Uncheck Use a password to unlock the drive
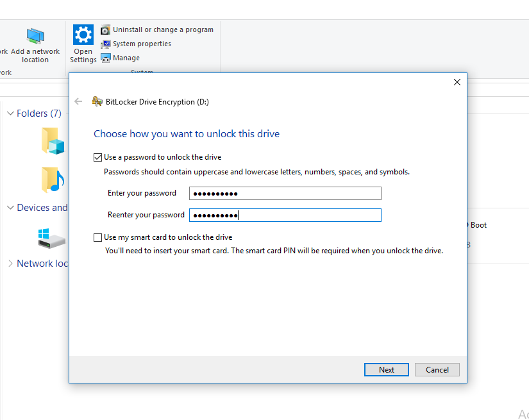Image resolution: width=529 pixels, height=420 pixels. click(x=97, y=158)
